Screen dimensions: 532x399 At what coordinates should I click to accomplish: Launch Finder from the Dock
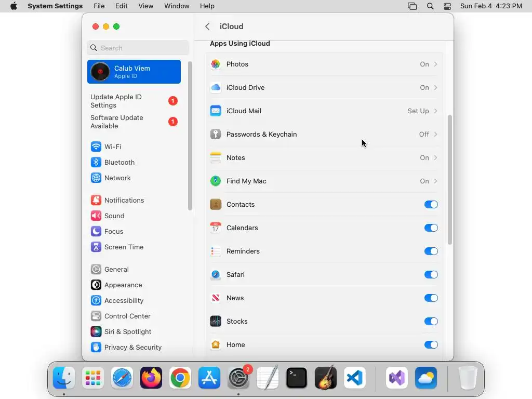64,378
